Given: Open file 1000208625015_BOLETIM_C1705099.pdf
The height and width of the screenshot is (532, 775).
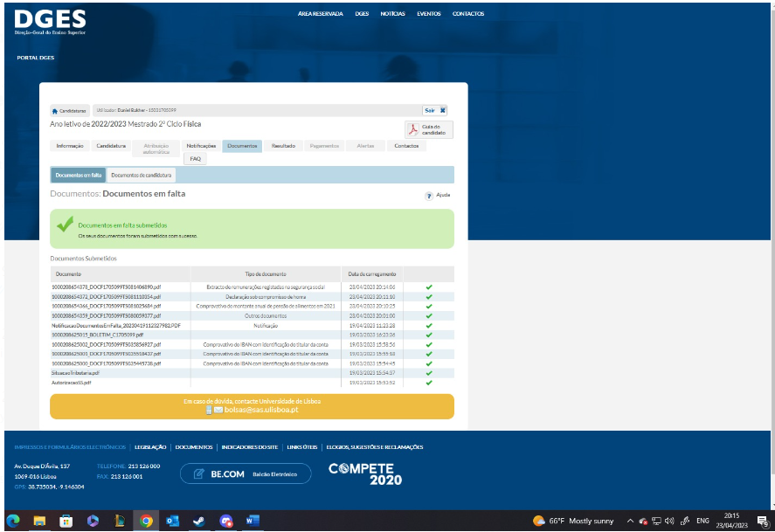Looking at the screenshot, I should (x=97, y=335).
